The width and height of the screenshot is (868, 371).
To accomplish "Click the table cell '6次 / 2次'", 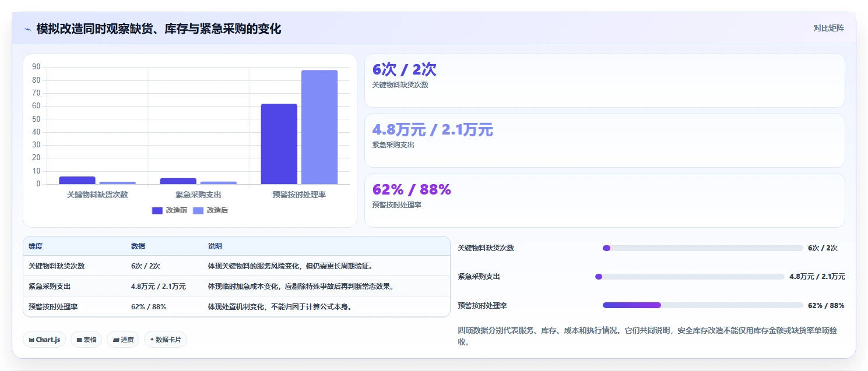I will pyautogui.click(x=146, y=266).
